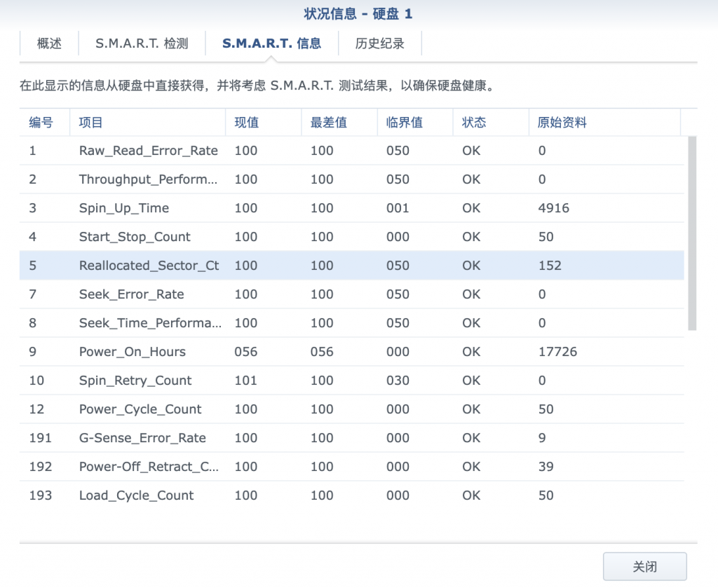Select the S.M.A.R.T. 信息 tab
The width and height of the screenshot is (718, 588).
point(271,43)
